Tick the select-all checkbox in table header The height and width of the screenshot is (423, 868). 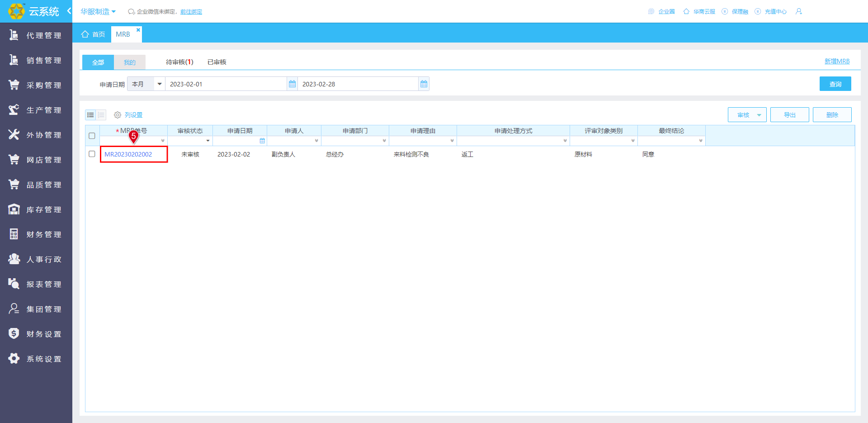[92, 136]
